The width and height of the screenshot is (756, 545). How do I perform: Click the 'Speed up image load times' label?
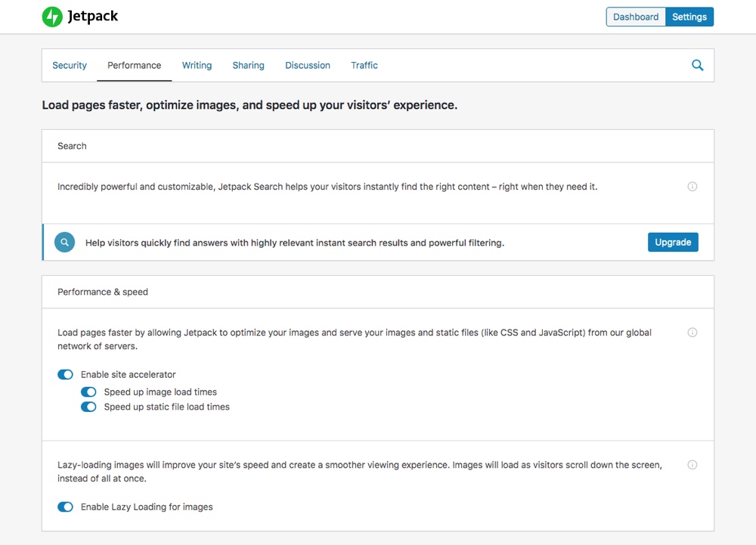(x=160, y=392)
